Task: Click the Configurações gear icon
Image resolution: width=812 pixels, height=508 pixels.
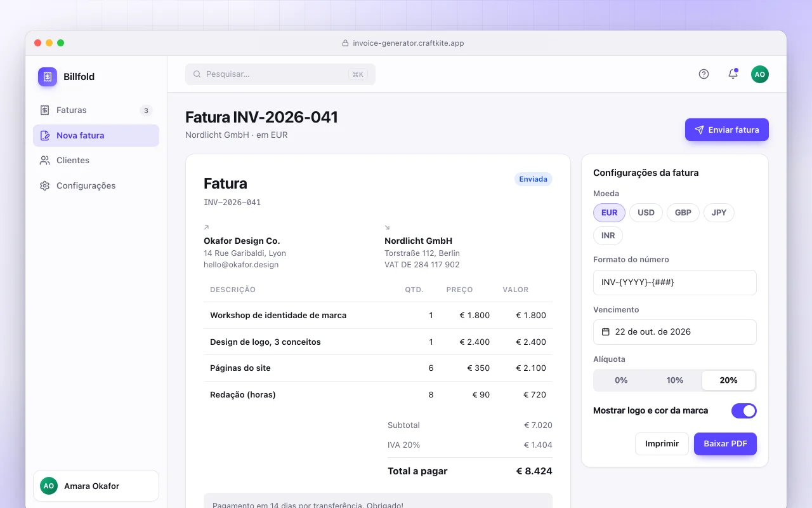Action: [44, 186]
